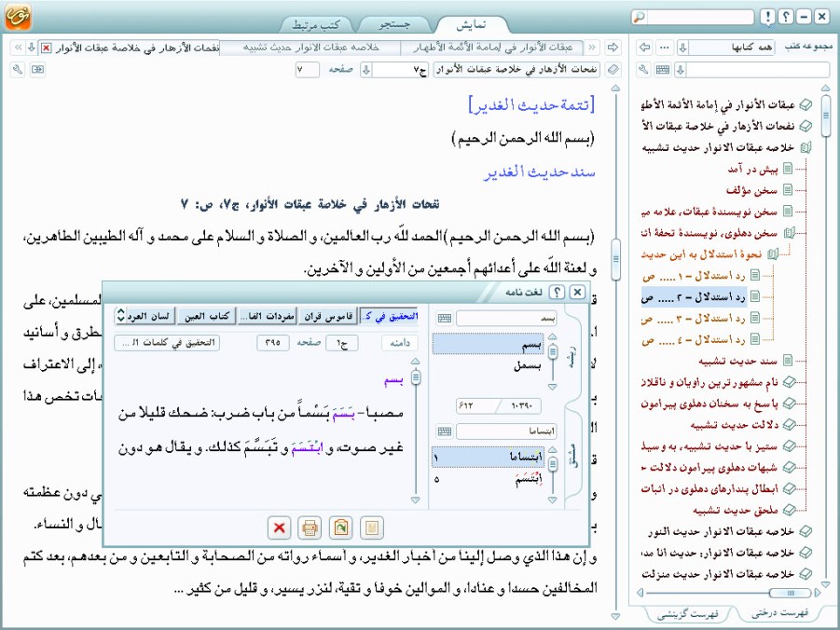Click the keyboard icon beside the 'بسم' root field
Image resolution: width=840 pixels, height=630 pixels.
click(x=444, y=318)
